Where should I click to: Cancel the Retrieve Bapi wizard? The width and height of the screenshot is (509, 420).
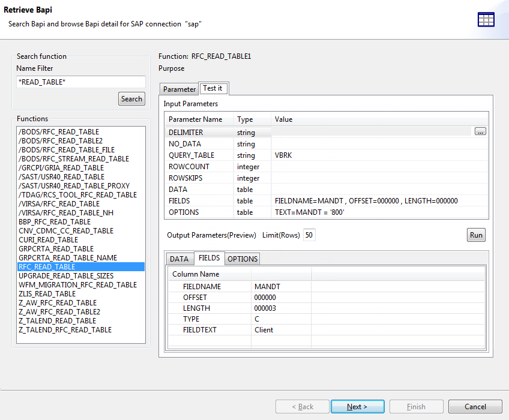(475, 406)
